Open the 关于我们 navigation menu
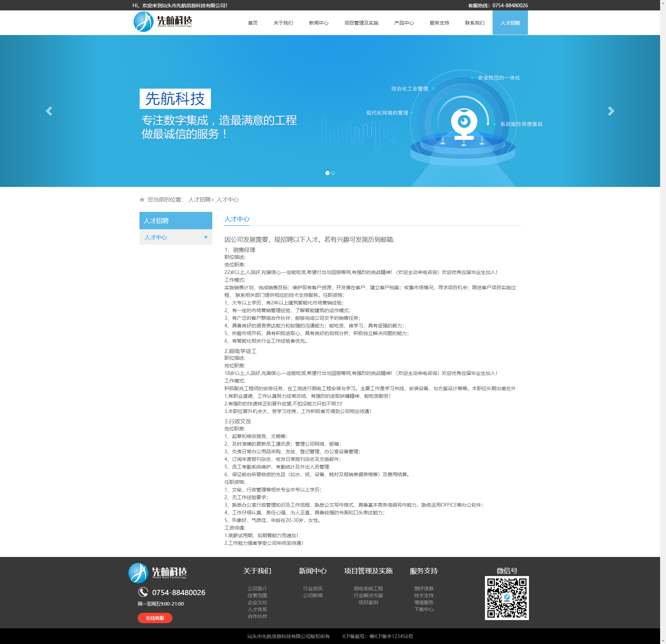The height and width of the screenshot is (644, 666). (283, 23)
